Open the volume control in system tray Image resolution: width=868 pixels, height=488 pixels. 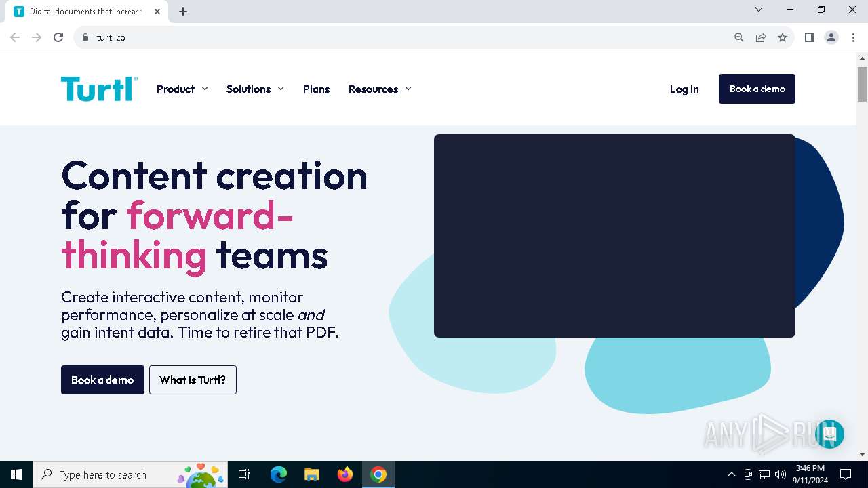coord(781,474)
